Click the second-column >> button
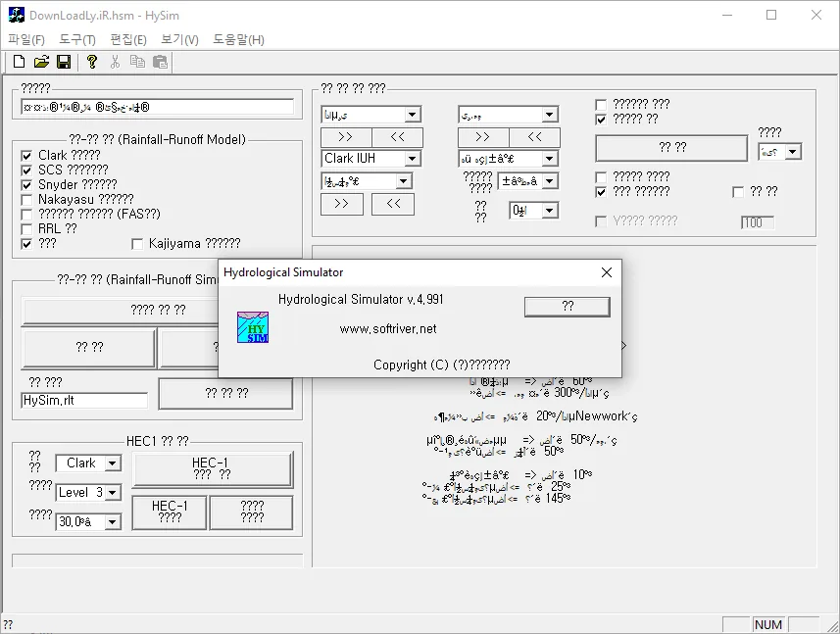 (482, 137)
